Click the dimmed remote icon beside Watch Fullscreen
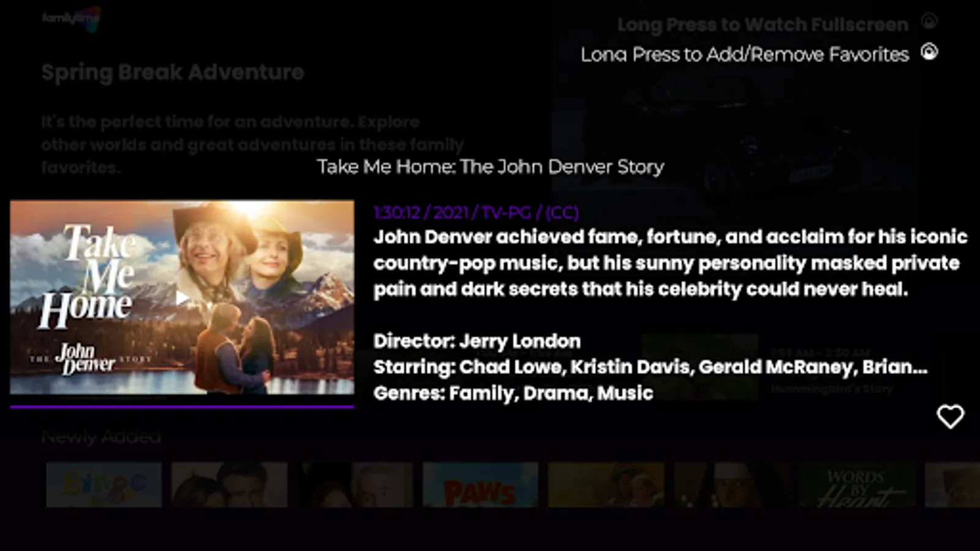 pyautogui.click(x=929, y=22)
